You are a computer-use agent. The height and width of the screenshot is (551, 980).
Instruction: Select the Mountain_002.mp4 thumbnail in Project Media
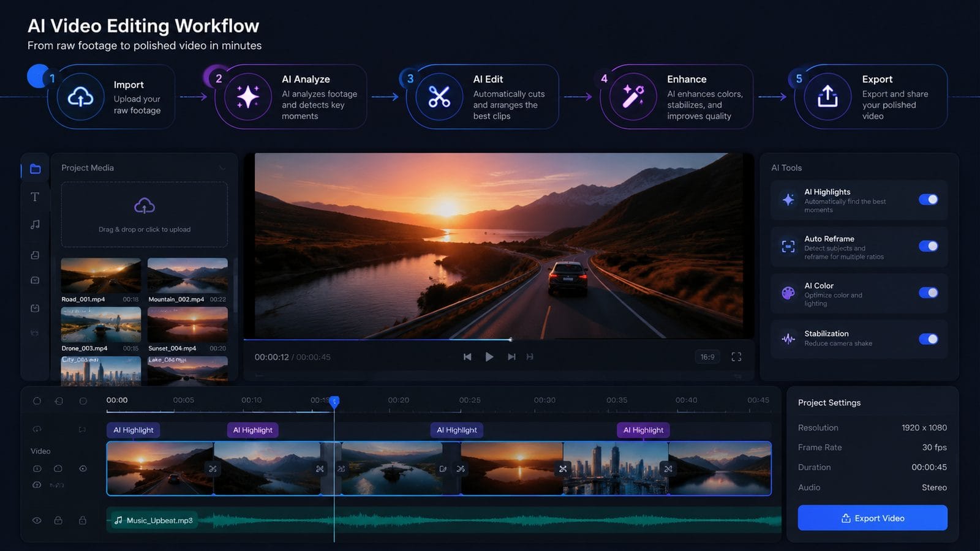[x=187, y=276]
